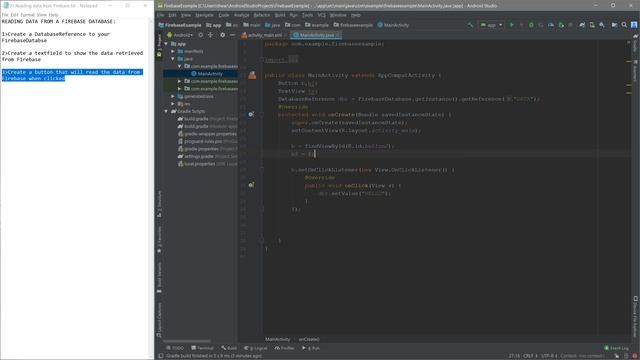The width and height of the screenshot is (640, 360).
Task: Click Sync Project with Gradle Files icon
Action: [x=582, y=25]
